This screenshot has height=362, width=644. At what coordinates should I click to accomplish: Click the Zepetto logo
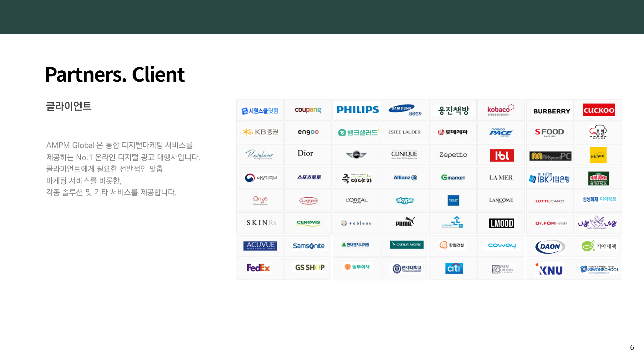tap(453, 155)
